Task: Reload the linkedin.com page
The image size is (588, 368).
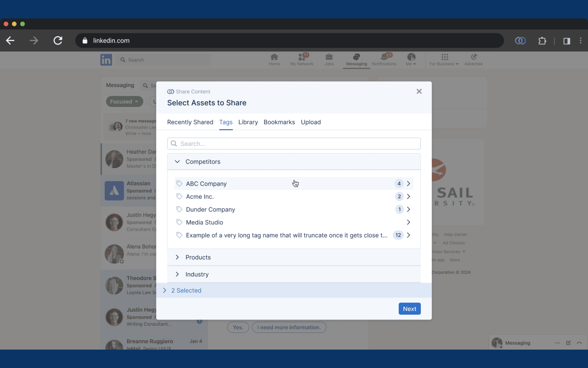Action: tap(58, 40)
